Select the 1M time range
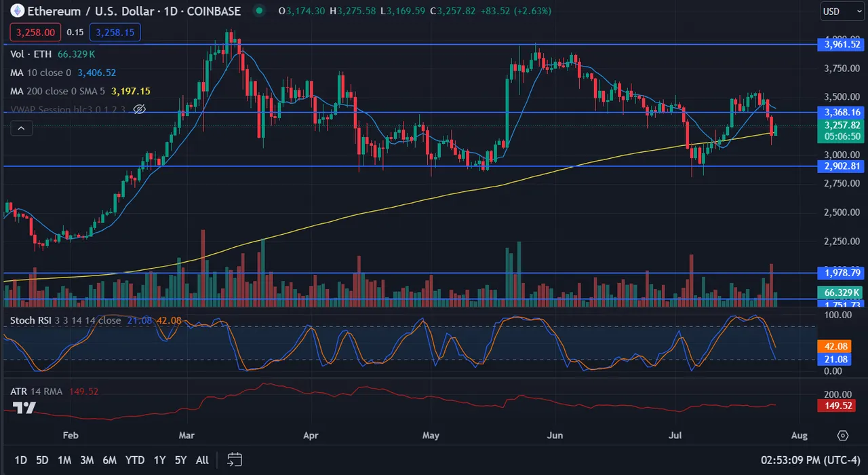 [x=64, y=460]
